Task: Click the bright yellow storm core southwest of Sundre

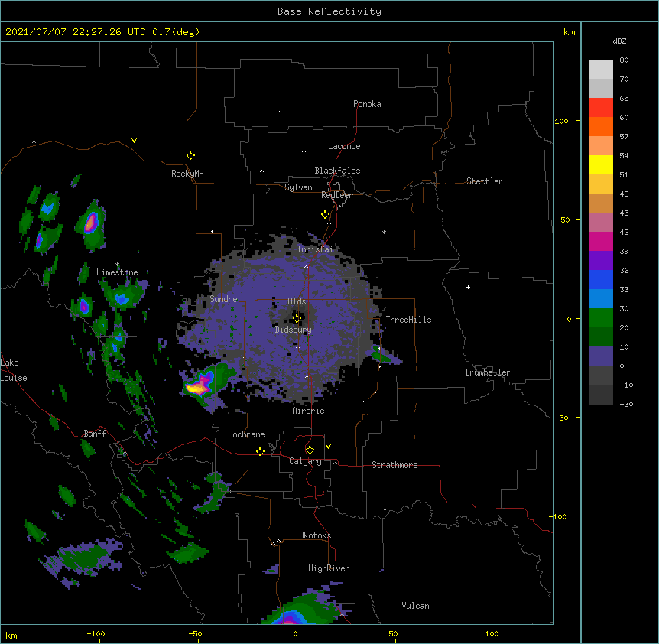Action: [x=196, y=388]
